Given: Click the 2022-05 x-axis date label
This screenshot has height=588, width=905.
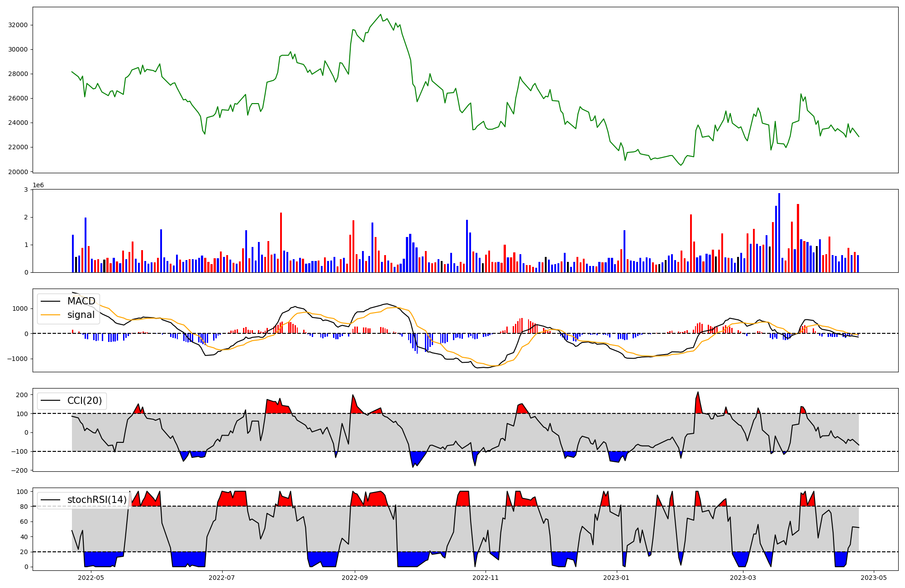Looking at the screenshot, I should click(91, 577).
